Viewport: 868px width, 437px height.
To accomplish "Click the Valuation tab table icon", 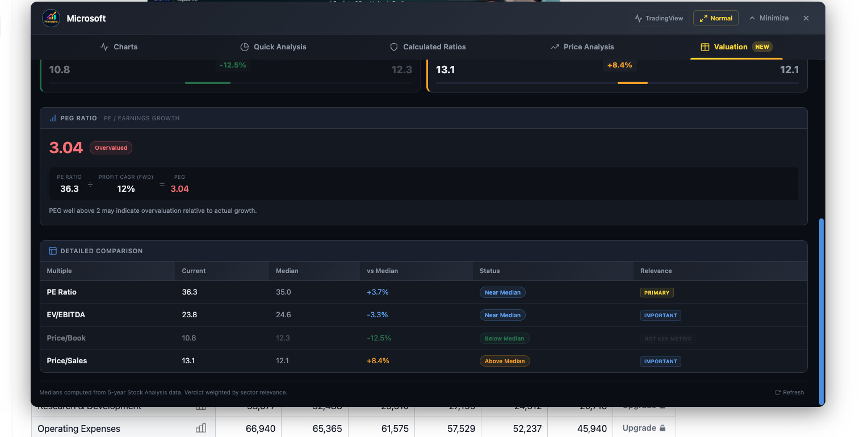I will (x=705, y=47).
